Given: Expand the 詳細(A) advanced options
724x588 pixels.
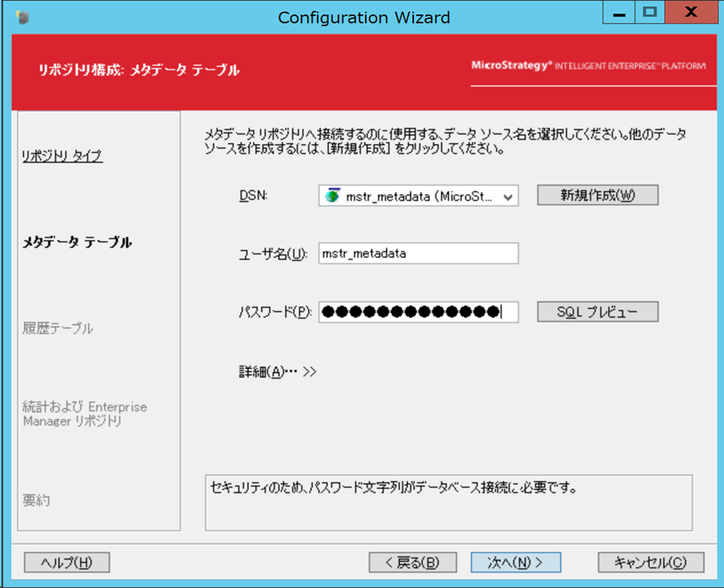Looking at the screenshot, I should click(x=278, y=372).
